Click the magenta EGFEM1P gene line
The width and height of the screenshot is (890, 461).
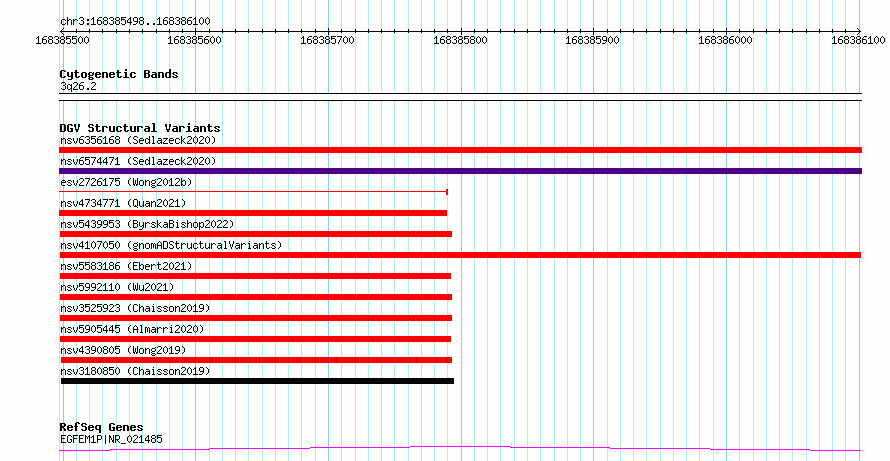[460, 449]
